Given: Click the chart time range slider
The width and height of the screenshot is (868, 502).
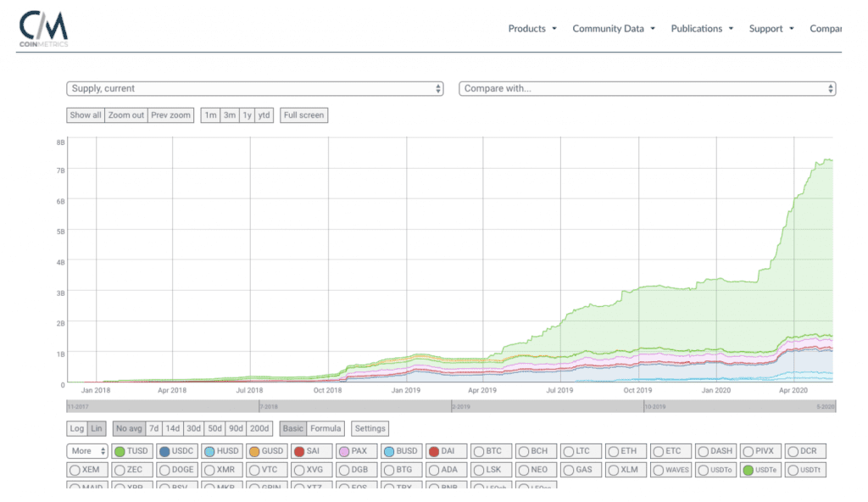Looking at the screenshot, I should pos(449,407).
